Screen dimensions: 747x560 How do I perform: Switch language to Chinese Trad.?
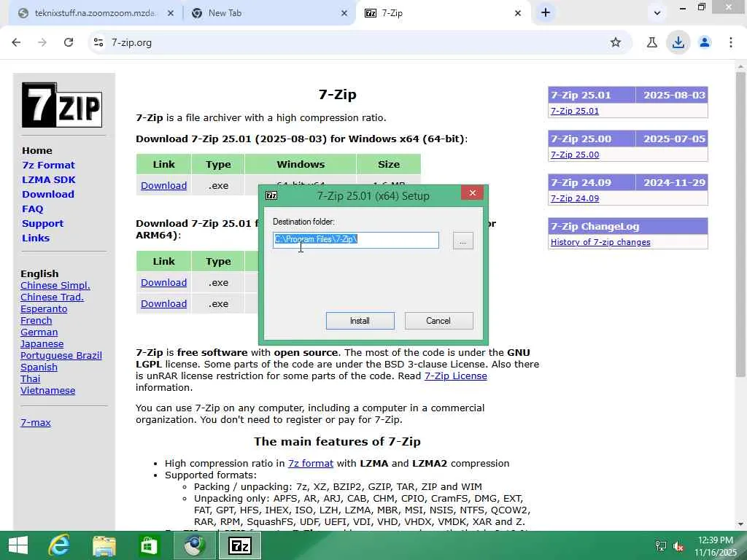tap(52, 297)
